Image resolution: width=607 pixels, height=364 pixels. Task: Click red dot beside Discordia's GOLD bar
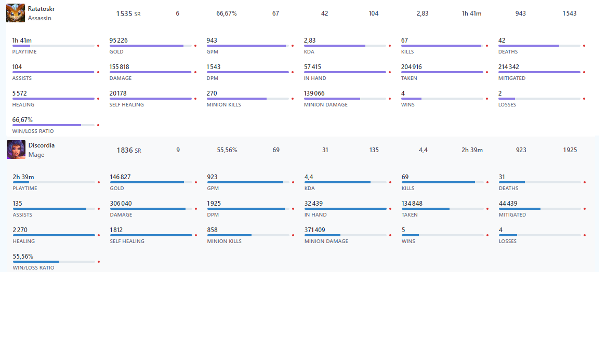[x=196, y=182]
